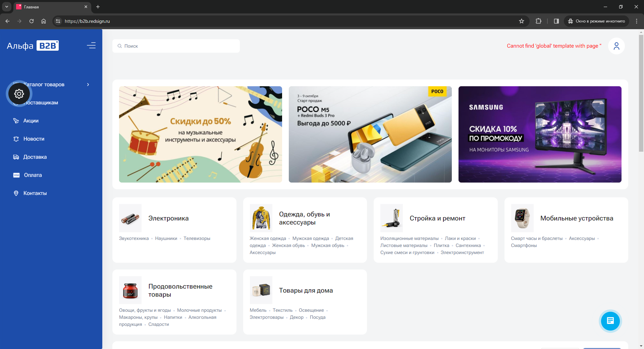Open tab search dropdown arrow
The width and height of the screenshot is (644, 349).
[x=6, y=7]
